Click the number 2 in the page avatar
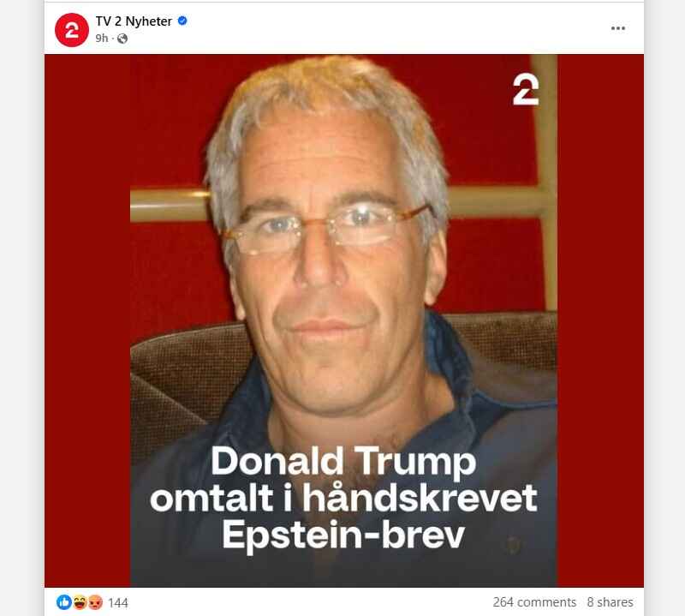 coord(72,30)
